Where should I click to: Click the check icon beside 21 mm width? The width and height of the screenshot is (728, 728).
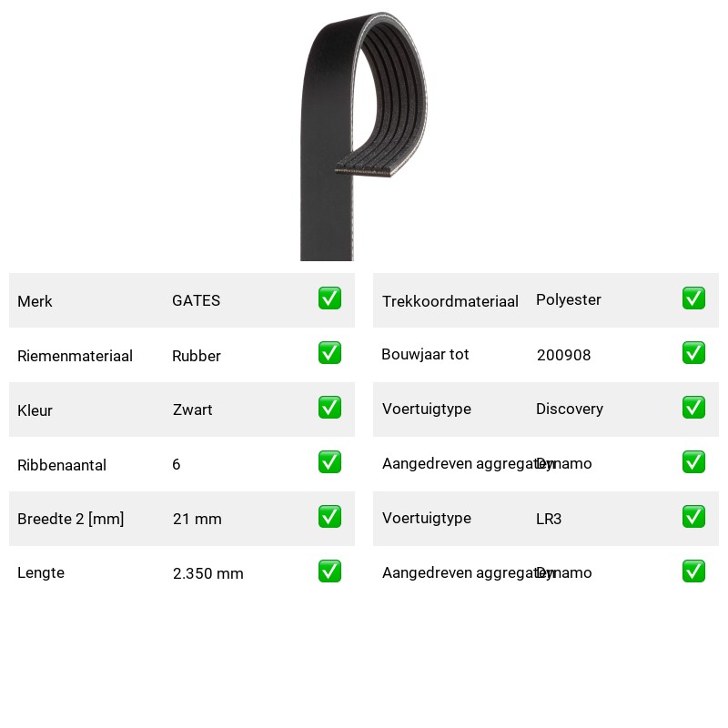329,516
